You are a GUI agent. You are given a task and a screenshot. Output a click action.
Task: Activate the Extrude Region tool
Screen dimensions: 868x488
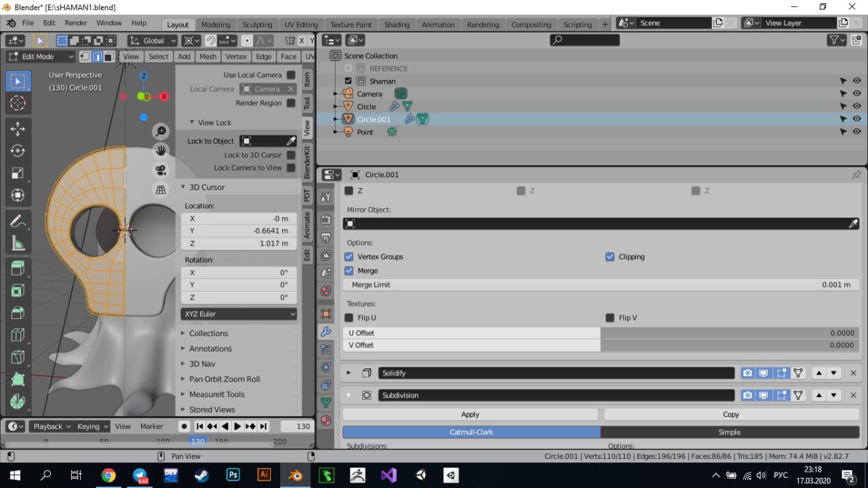tap(18, 269)
